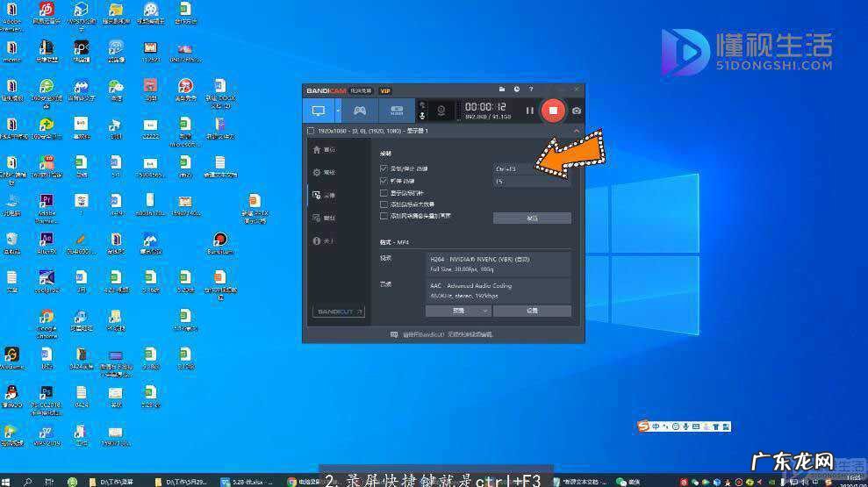Select the Bandicam shortcut on desktop
Image resolution: width=868 pixels, height=487 pixels.
[220, 244]
